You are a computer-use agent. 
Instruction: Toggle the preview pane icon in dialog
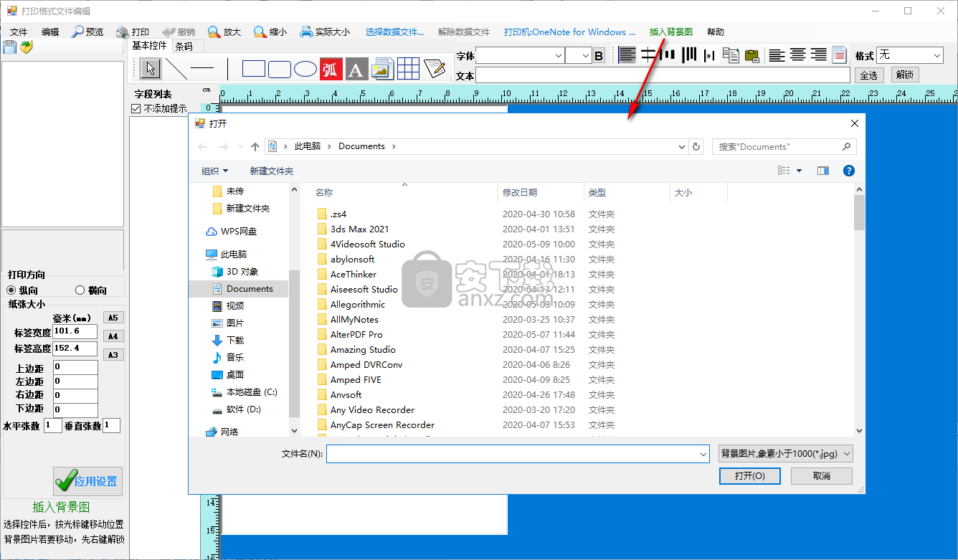tap(823, 171)
